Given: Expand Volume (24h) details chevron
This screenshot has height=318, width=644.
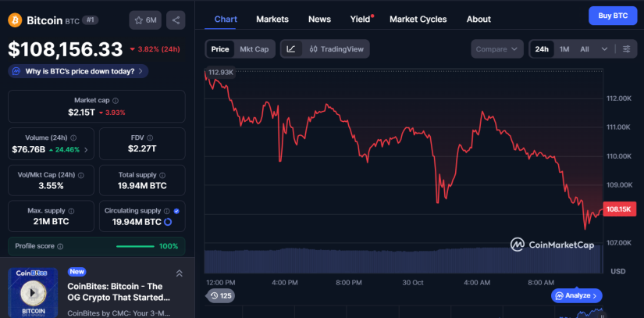Looking at the screenshot, I should click(86, 150).
